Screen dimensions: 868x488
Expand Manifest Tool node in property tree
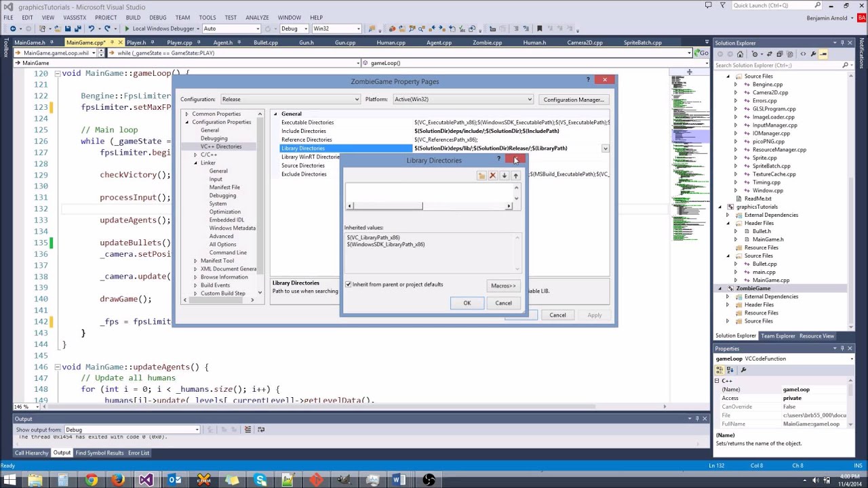(195, 260)
